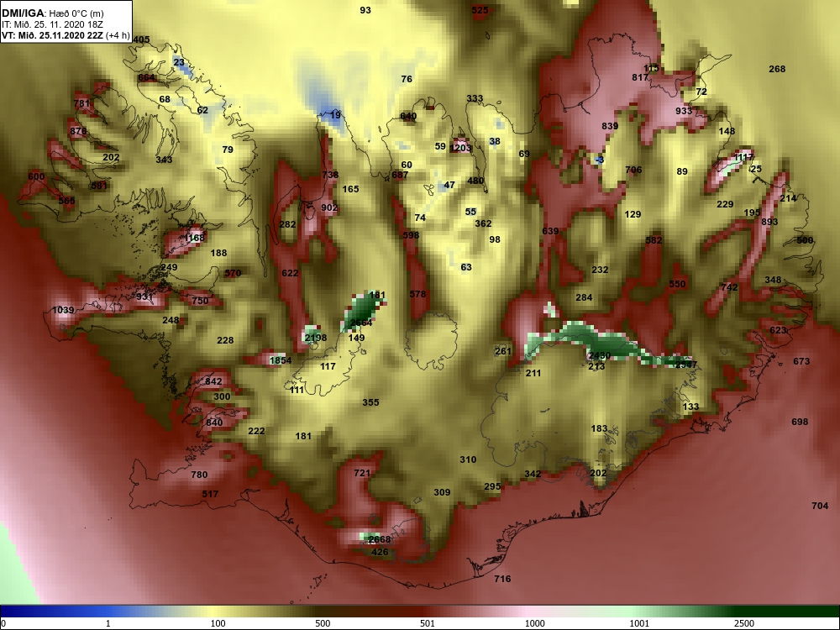The height and width of the screenshot is (630, 840).
Task: Click the 2547 value label
Action: click(686, 365)
